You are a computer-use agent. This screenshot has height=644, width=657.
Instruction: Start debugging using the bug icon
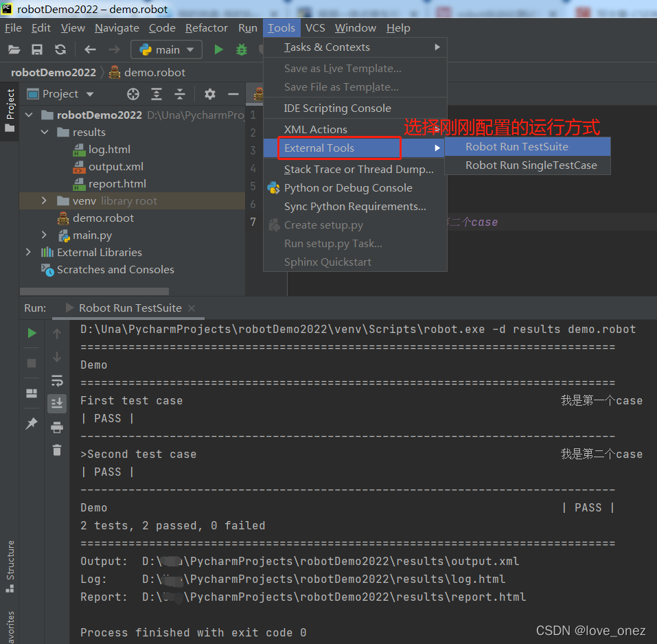(242, 49)
